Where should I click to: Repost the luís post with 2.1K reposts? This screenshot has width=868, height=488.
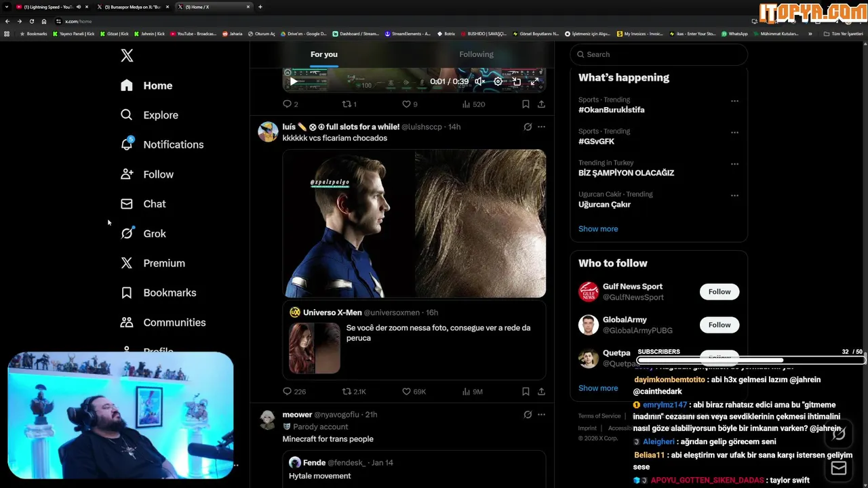pyautogui.click(x=354, y=392)
